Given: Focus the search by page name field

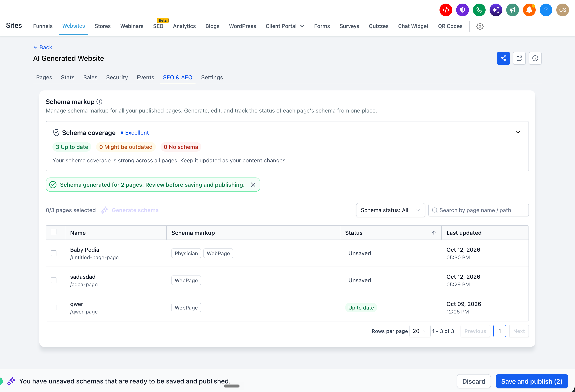Looking at the screenshot, I should 478,210.
